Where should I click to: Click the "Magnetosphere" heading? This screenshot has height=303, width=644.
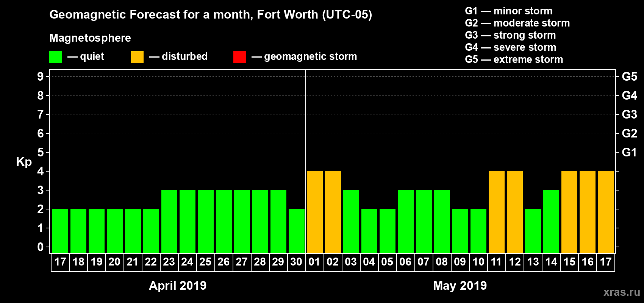point(90,38)
